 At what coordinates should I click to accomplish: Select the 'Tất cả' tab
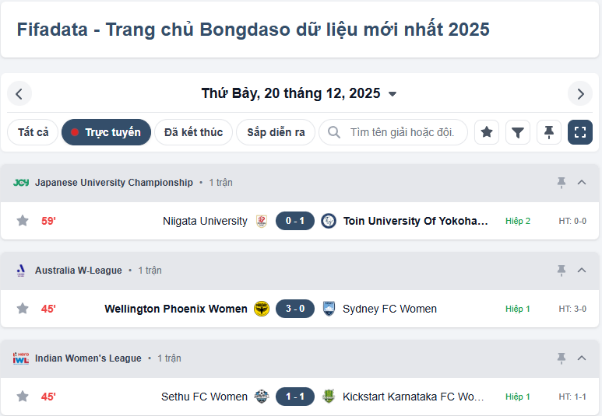pos(33,132)
